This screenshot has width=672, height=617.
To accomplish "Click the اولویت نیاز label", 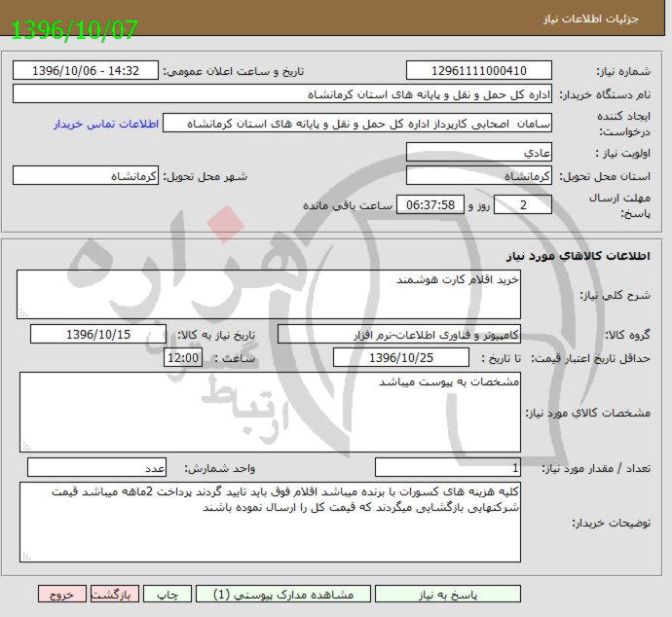I will 623,153.
